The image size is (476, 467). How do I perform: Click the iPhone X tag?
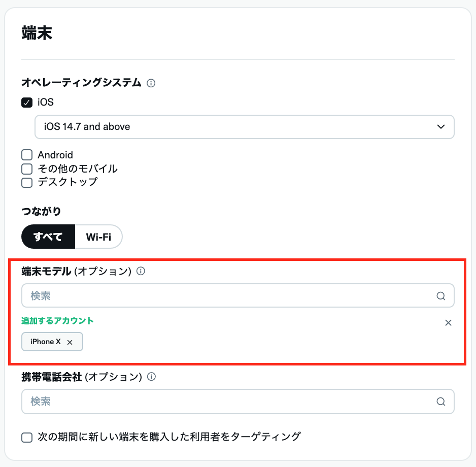click(x=45, y=342)
